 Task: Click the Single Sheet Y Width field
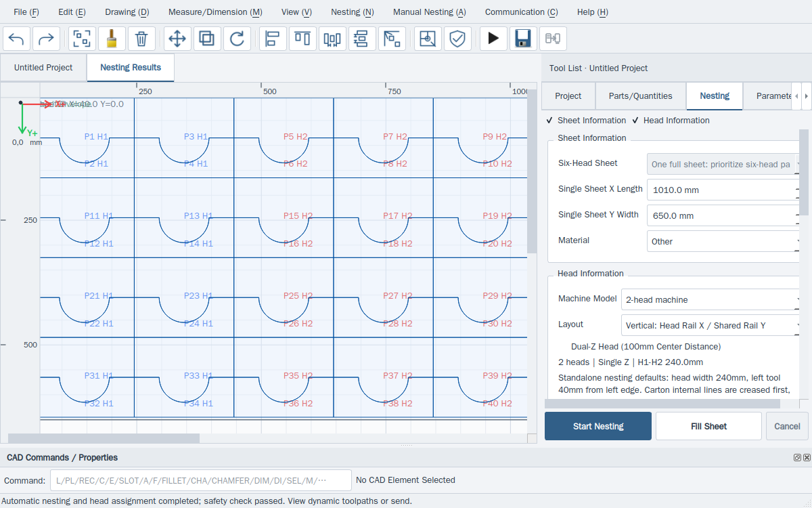724,215
